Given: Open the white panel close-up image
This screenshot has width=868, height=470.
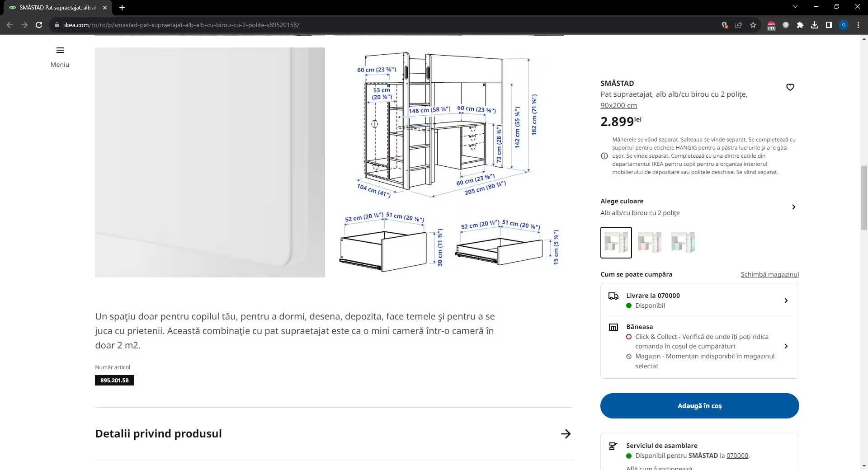Looking at the screenshot, I should tap(210, 162).
